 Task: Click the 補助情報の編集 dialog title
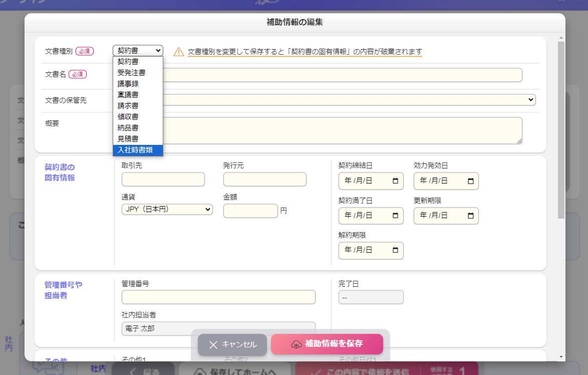tap(295, 22)
